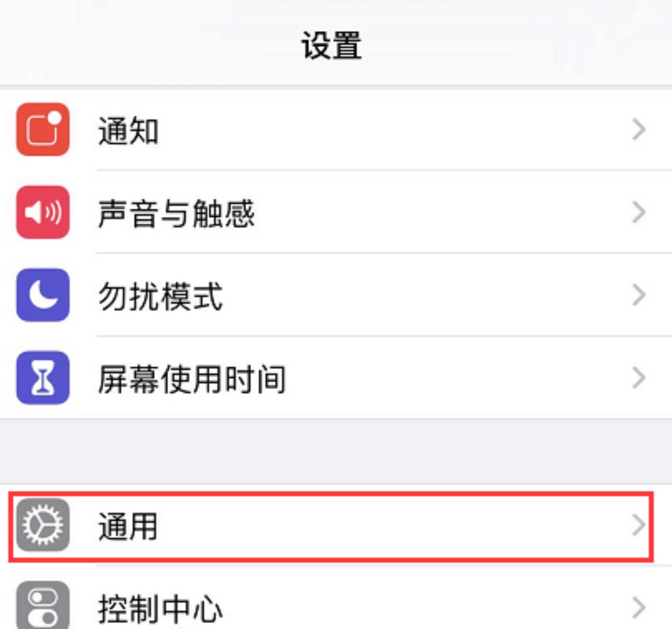Image resolution: width=672 pixels, height=629 pixels.
Task: Click the chevron on 屏幕使用时间 row
Action: pyautogui.click(x=639, y=378)
